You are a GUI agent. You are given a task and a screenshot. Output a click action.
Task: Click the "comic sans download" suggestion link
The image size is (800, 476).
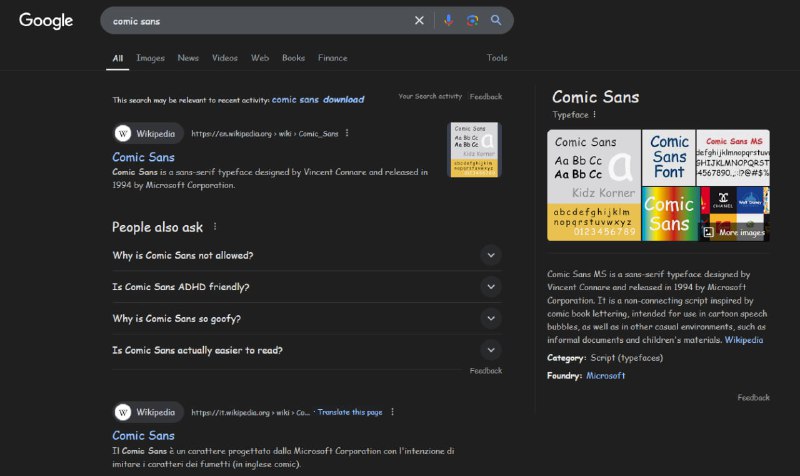click(x=318, y=99)
